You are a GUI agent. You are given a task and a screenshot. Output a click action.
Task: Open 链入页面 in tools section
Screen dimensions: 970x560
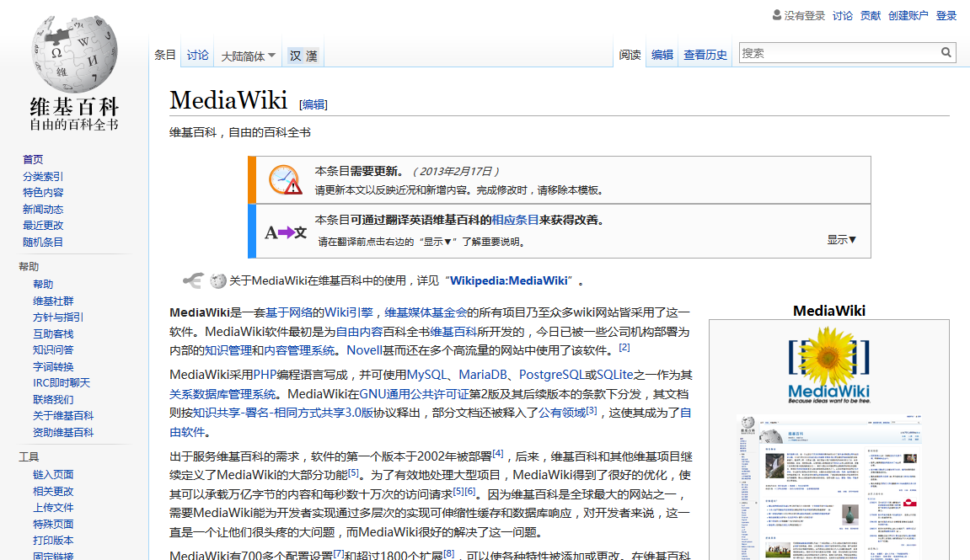click(53, 475)
